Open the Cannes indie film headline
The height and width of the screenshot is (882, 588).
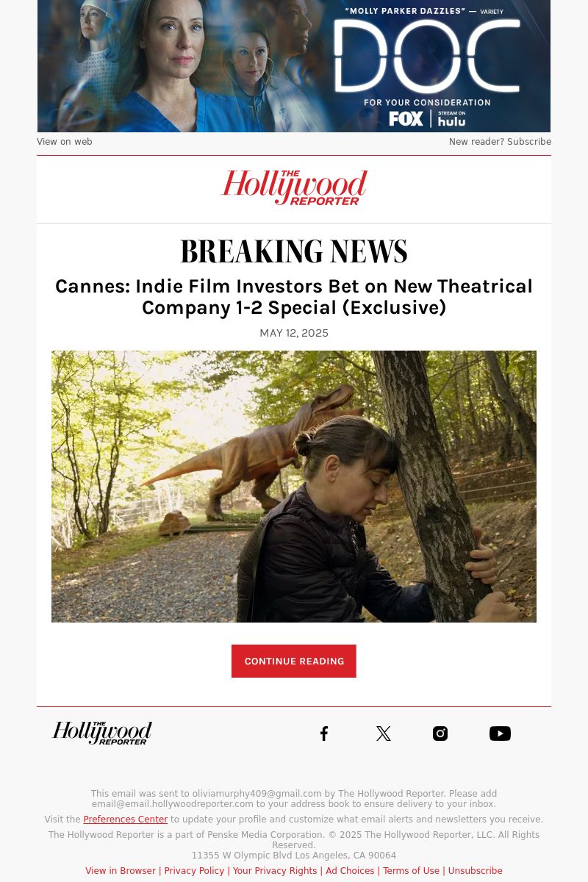(294, 297)
